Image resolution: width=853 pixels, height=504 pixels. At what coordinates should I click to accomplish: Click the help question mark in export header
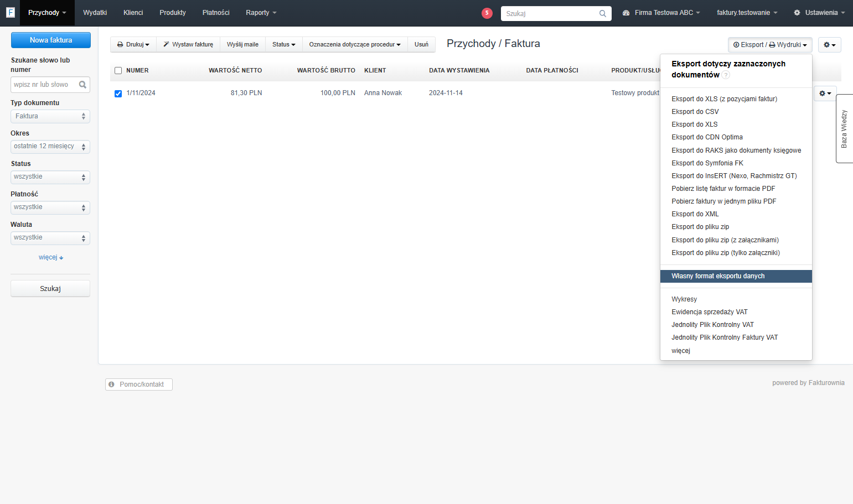coord(726,75)
